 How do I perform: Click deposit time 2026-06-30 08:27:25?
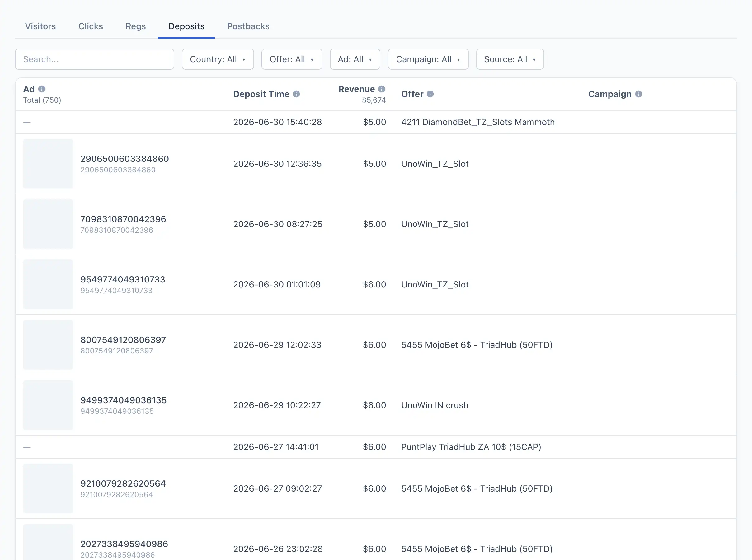point(278,224)
